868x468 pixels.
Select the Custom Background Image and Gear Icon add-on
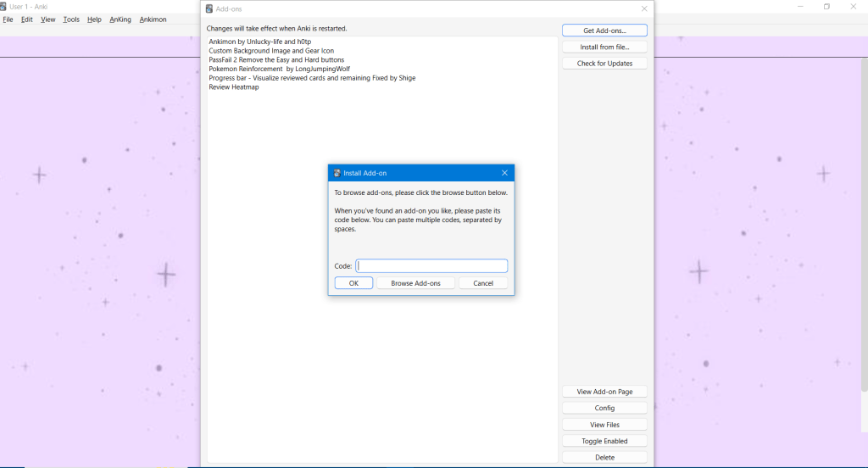(x=271, y=51)
